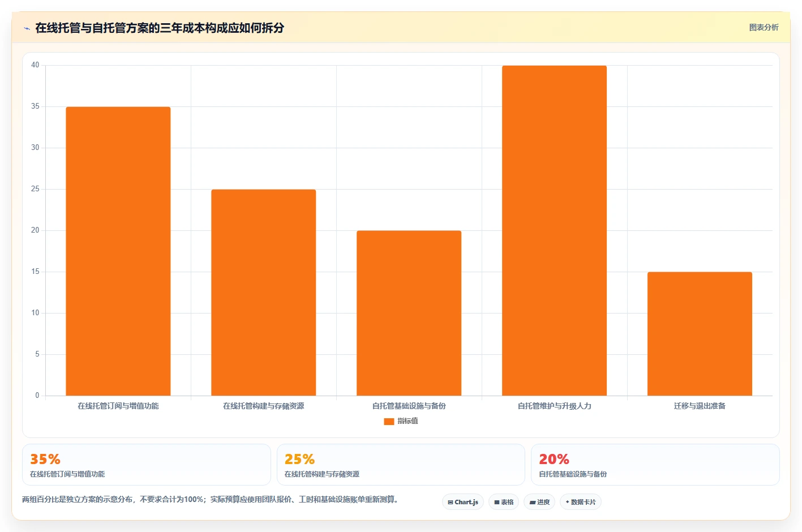Click the 表格 tag chip
802x532 pixels.
click(504, 502)
